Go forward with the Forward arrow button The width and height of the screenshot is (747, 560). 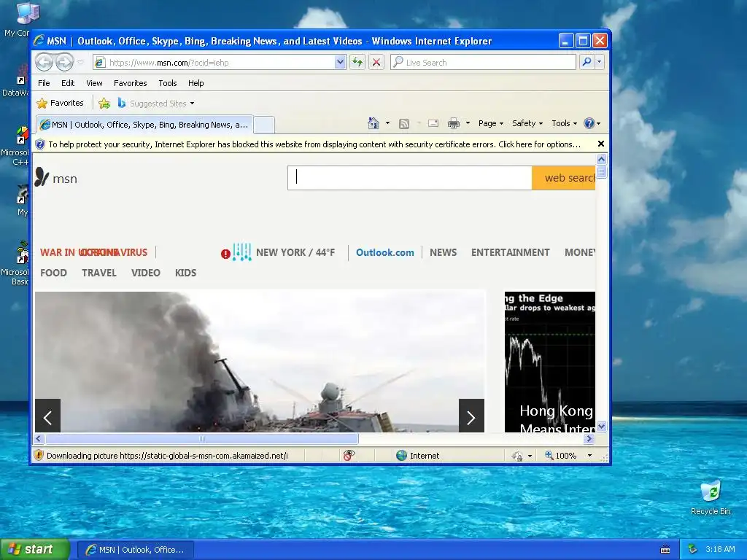pos(65,62)
